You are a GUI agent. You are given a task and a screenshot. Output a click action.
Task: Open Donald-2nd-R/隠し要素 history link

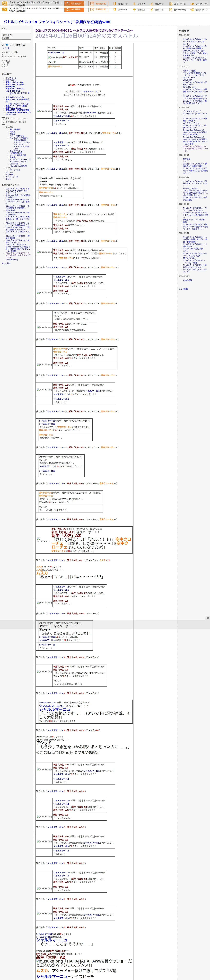[193, 248]
